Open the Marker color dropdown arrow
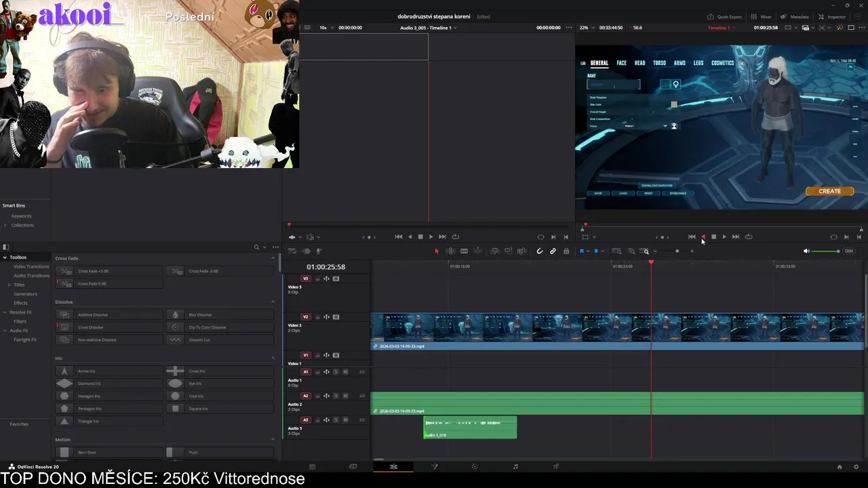The image size is (868, 488). tap(603, 251)
